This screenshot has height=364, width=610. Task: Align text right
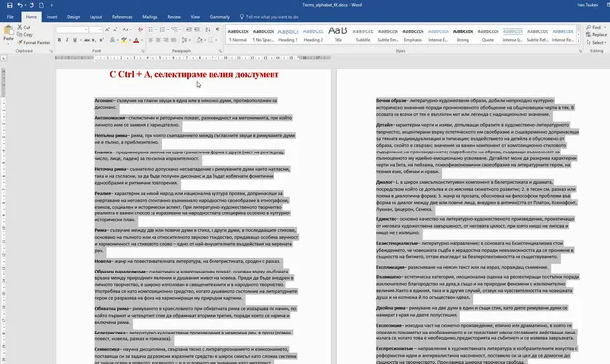click(x=166, y=40)
